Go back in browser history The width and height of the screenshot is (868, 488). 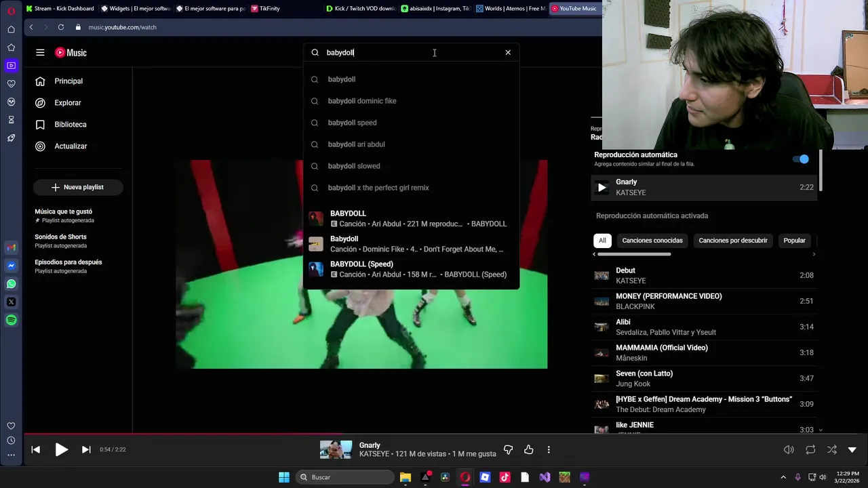click(31, 27)
